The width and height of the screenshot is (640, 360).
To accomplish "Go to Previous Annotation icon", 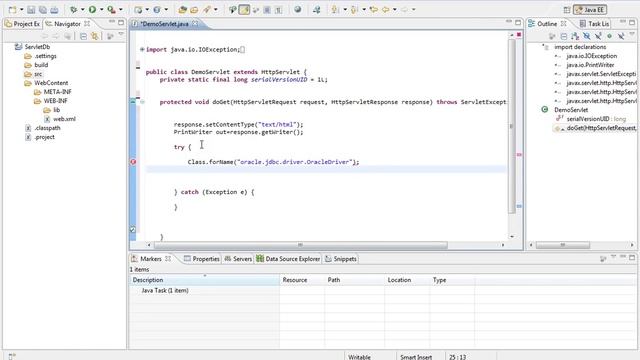I will 354,9.
